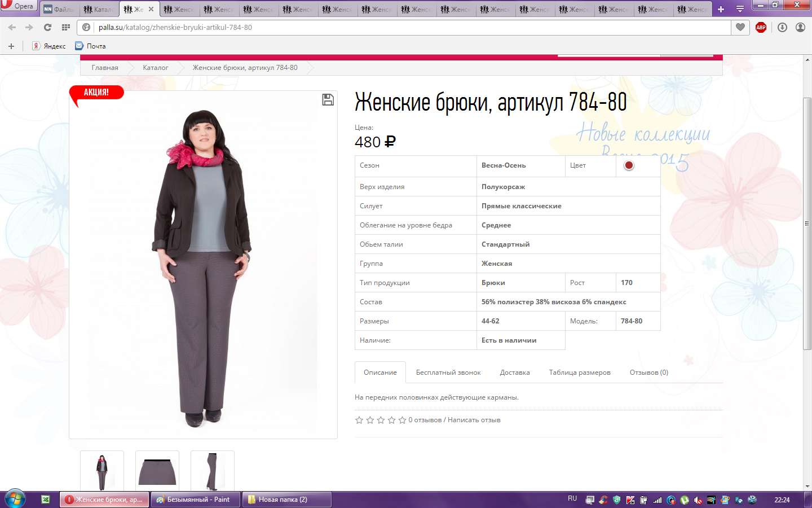
Task: Open a new tab with the plus button
Action: 721,9
